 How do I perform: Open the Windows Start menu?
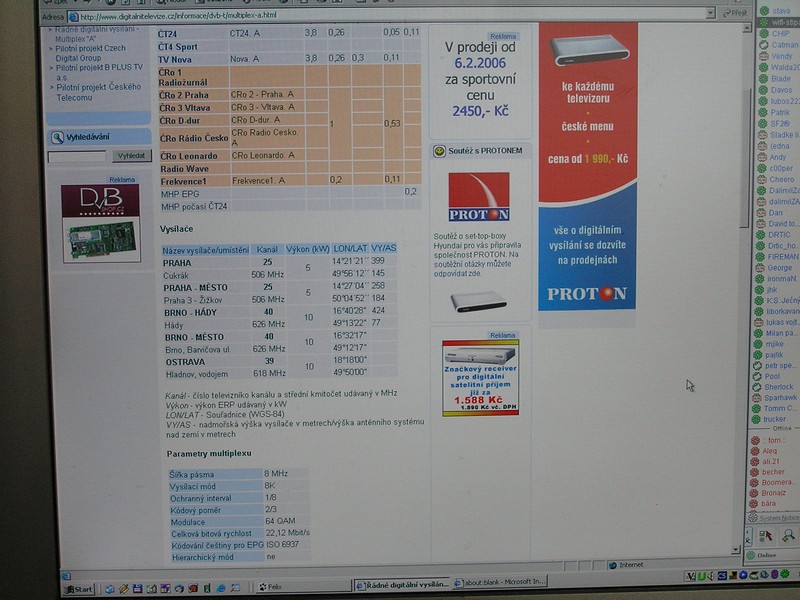(80, 589)
